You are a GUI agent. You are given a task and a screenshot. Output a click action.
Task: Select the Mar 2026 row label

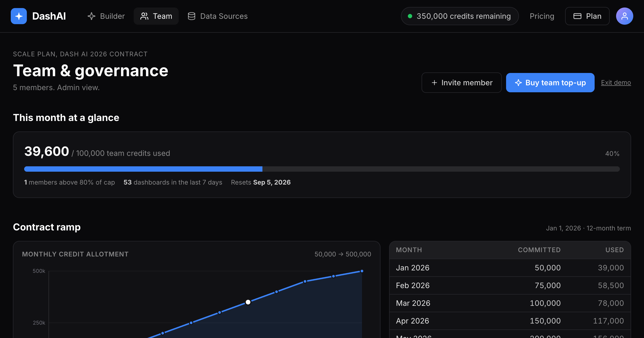tap(413, 303)
